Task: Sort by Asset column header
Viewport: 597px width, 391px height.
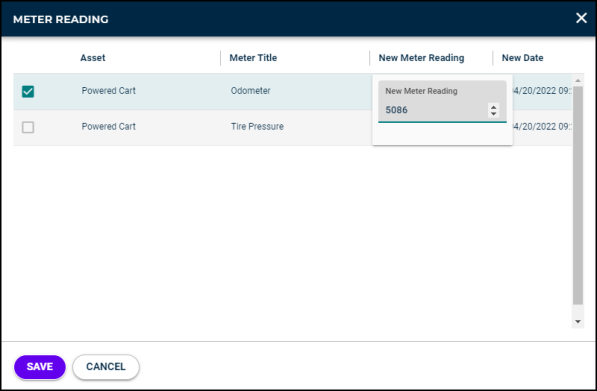Action: pyautogui.click(x=93, y=58)
